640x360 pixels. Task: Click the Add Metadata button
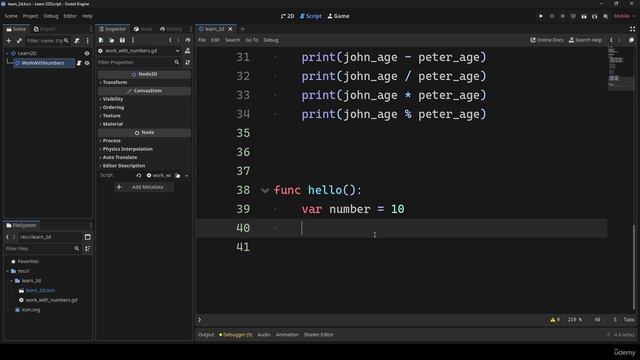coord(144,187)
